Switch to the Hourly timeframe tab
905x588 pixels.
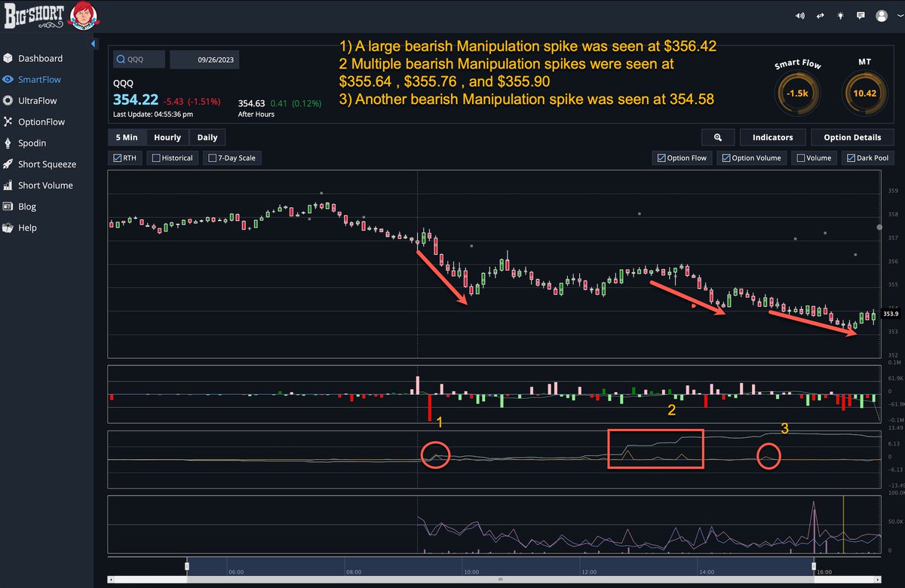[x=167, y=137]
